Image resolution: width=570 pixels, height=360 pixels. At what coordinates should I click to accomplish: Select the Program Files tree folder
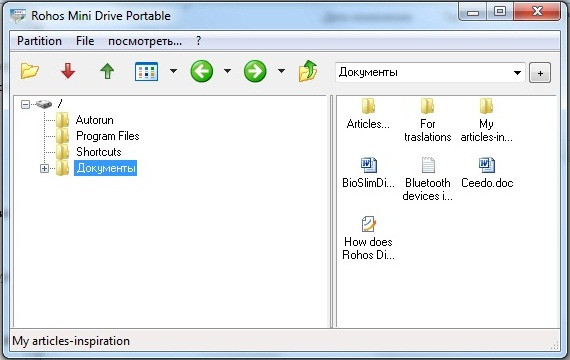point(108,136)
